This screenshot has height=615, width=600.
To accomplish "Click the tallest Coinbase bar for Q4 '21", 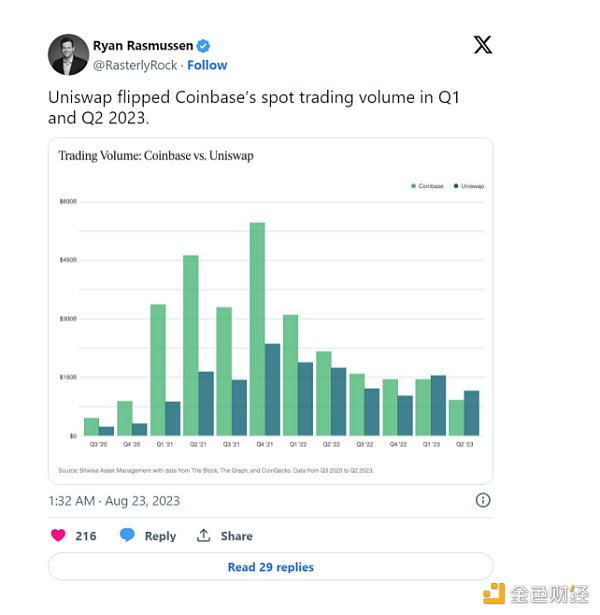I will pos(257,328).
